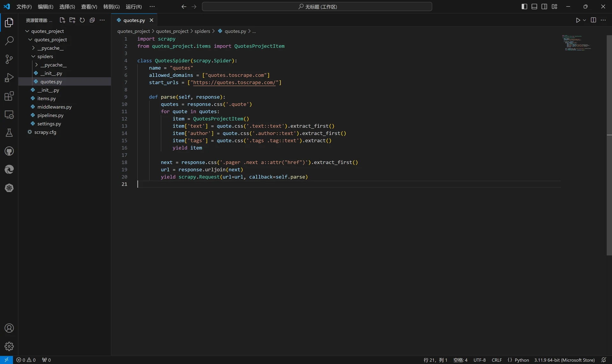
Task: Open the GitHub view in activity bar
Action: click(x=9, y=151)
